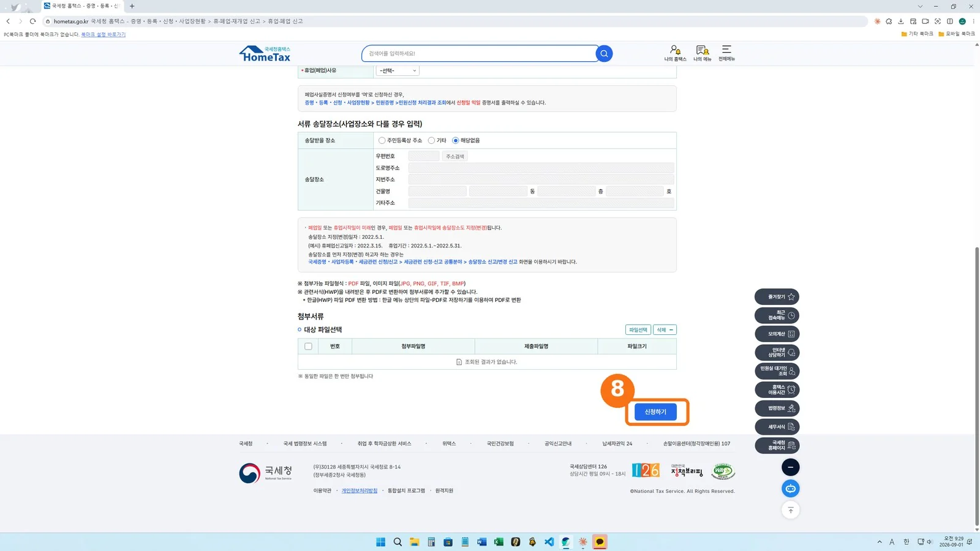Click 파일선택 button
This screenshot has width=980, height=551.
tap(638, 330)
